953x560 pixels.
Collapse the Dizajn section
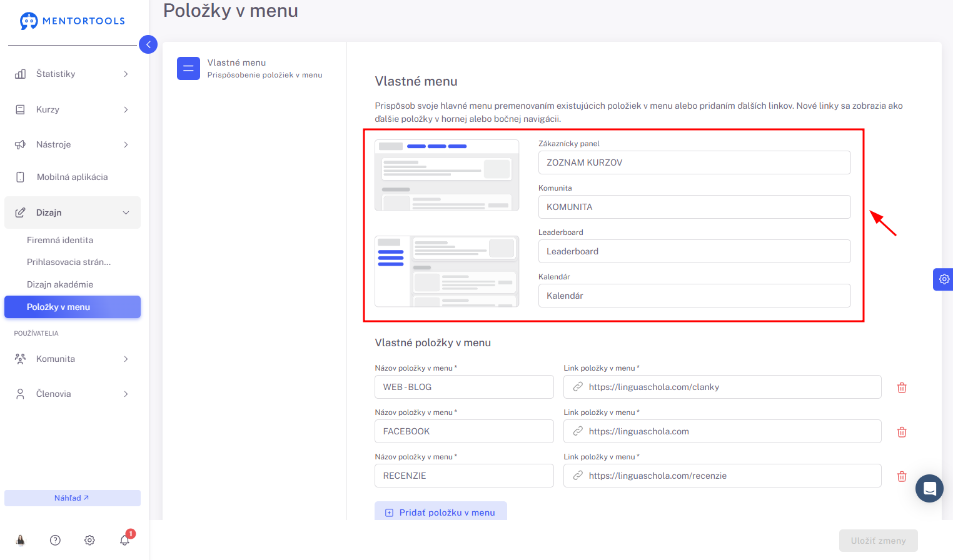[73, 212]
